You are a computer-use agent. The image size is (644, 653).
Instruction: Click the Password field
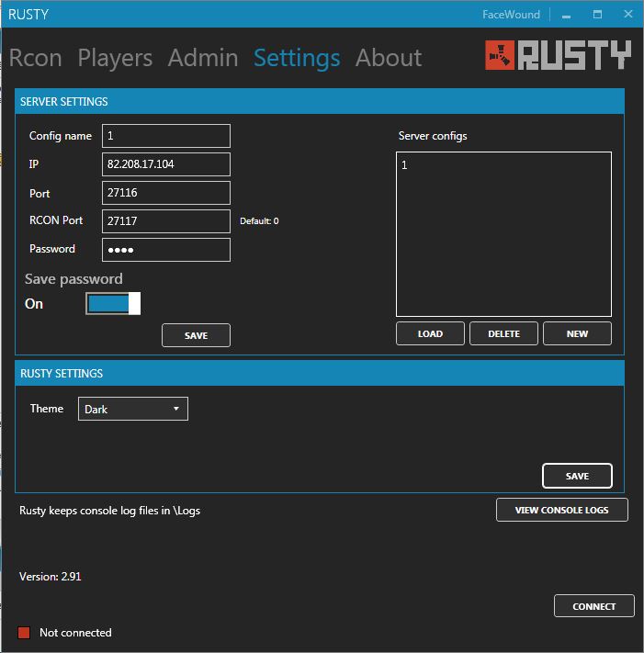pos(166,250)
